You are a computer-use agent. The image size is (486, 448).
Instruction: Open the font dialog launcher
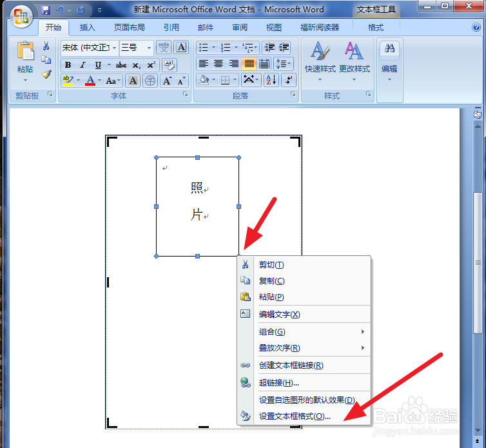pos(186,94)
